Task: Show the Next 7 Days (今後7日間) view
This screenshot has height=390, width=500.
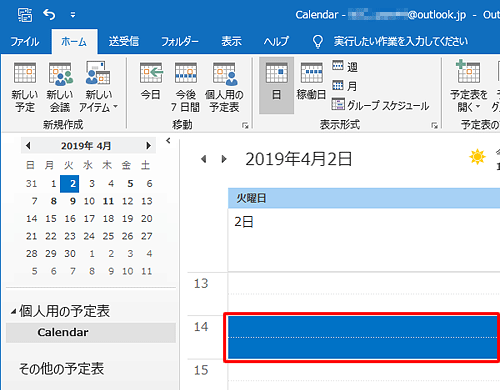Action: [x=185, y=87]
